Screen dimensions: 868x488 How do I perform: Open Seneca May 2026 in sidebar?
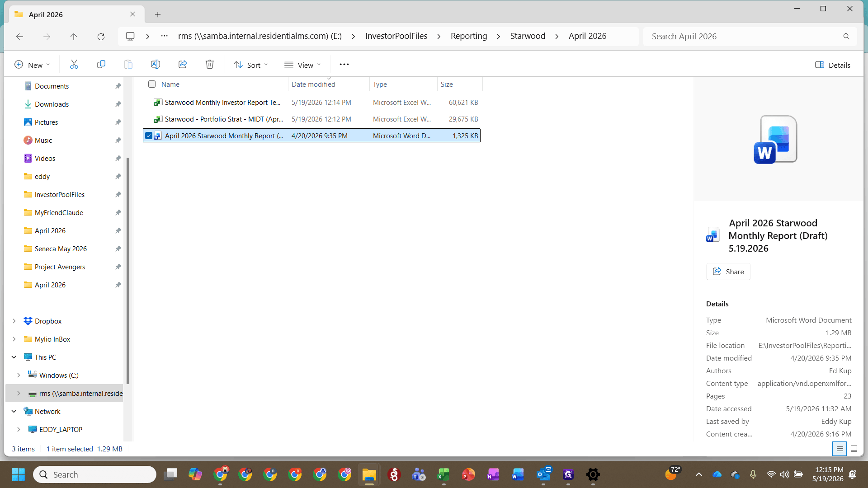pos(61,249)
